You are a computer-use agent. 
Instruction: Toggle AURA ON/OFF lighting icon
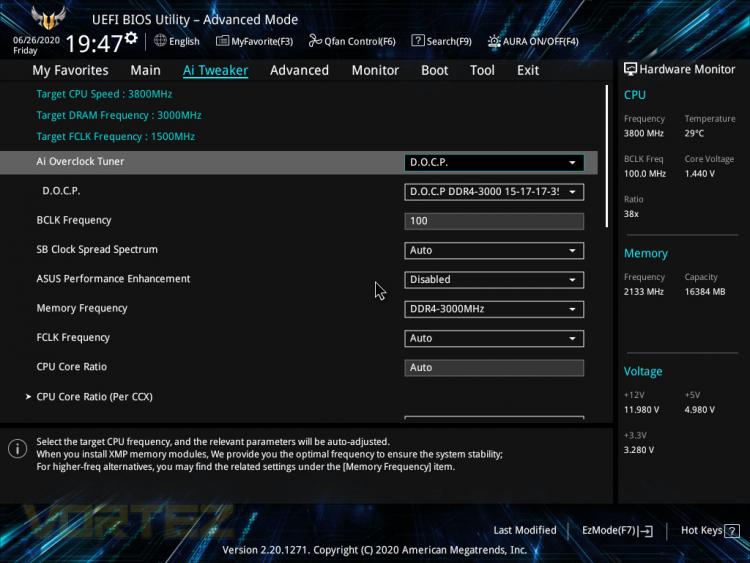click(x=494, y=41)
